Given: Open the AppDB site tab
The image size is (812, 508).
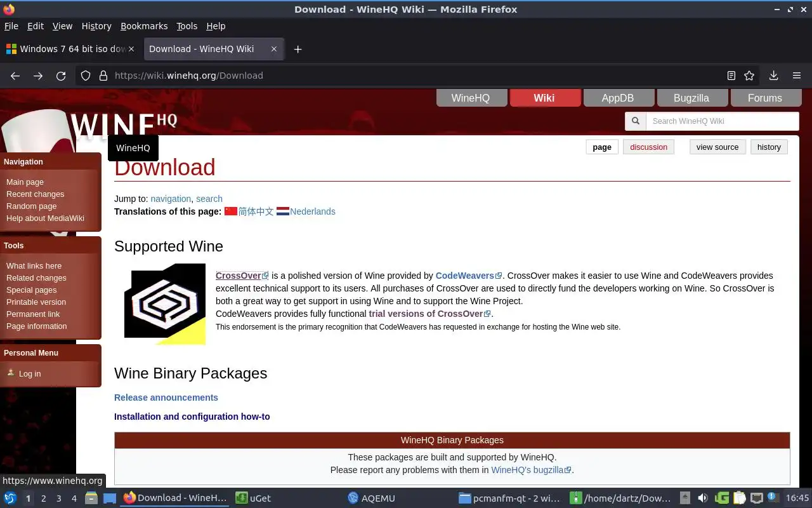Looking at the screenshot, I should (618, 98).
